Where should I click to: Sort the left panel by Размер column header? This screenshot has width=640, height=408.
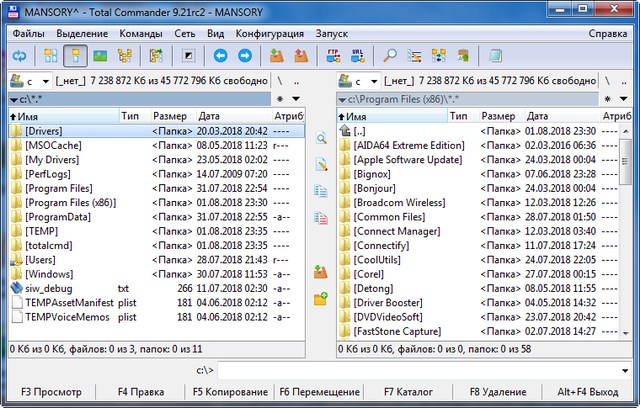click(x=172, y=116)
